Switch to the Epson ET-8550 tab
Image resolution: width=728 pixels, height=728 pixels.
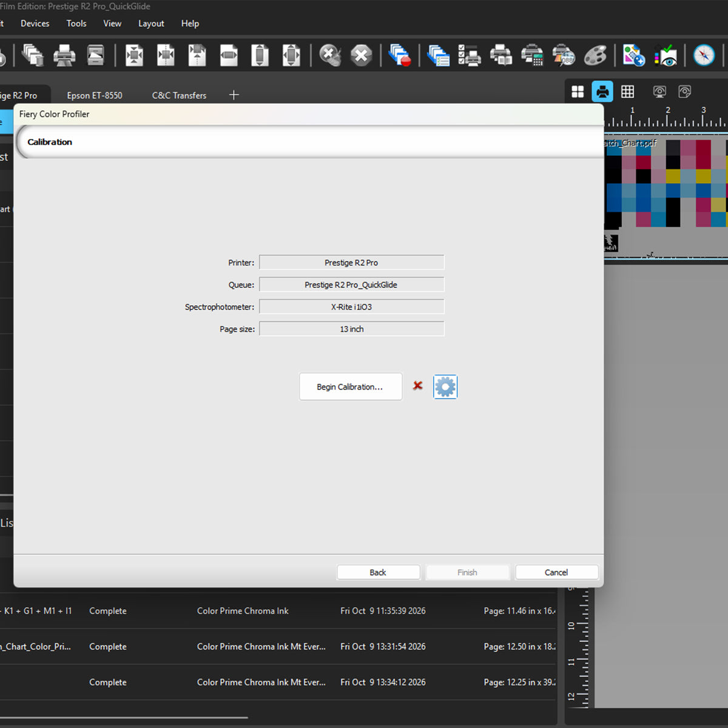click(95, 95)
